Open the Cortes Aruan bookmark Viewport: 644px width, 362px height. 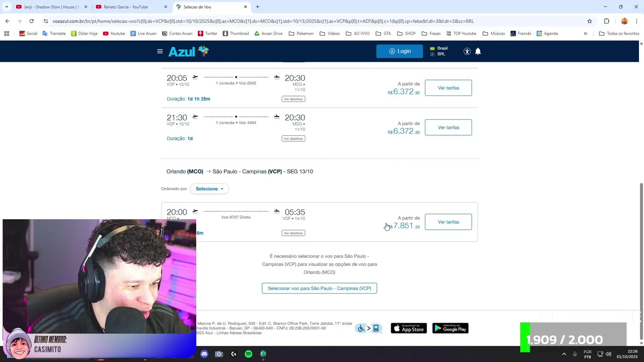(x=177, y=34)
